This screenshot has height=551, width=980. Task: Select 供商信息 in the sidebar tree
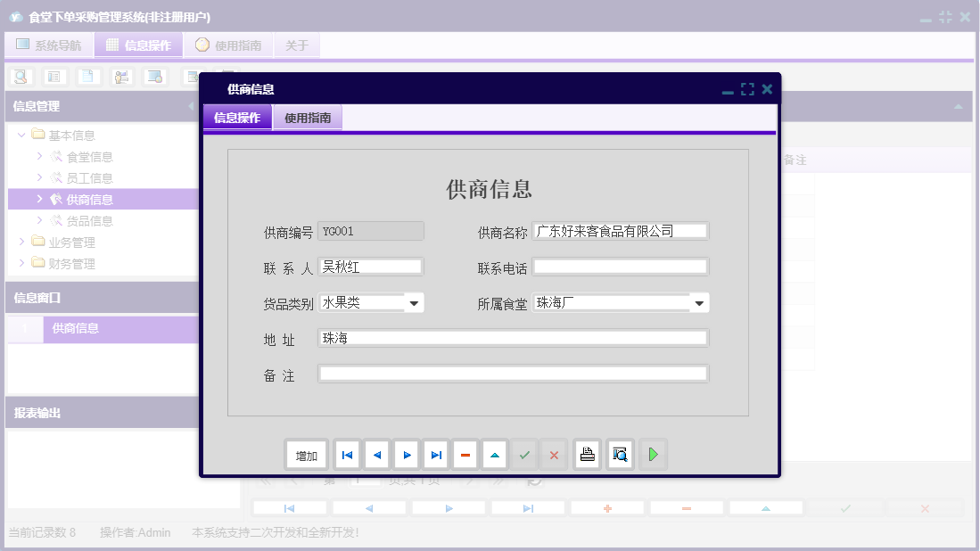click(x=90, y=199)
